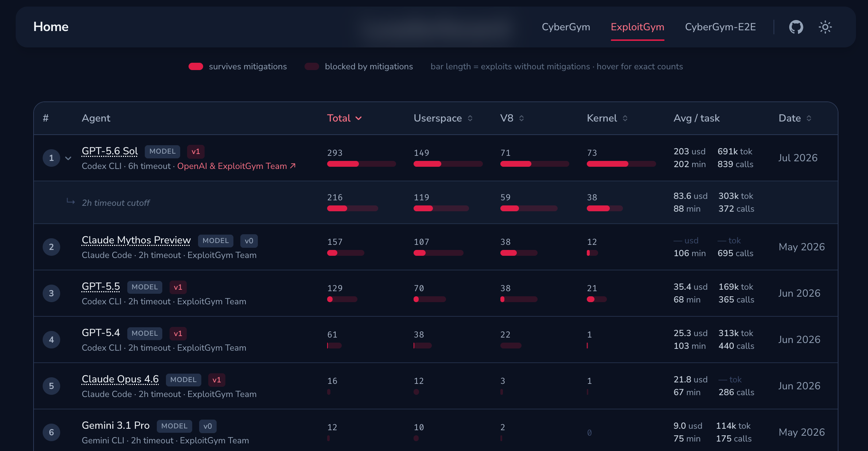This screenshot has width=868, height=451.
Task: Click the 2h timeout cutoff sub-row label
Action: click(x=116, y=203)
